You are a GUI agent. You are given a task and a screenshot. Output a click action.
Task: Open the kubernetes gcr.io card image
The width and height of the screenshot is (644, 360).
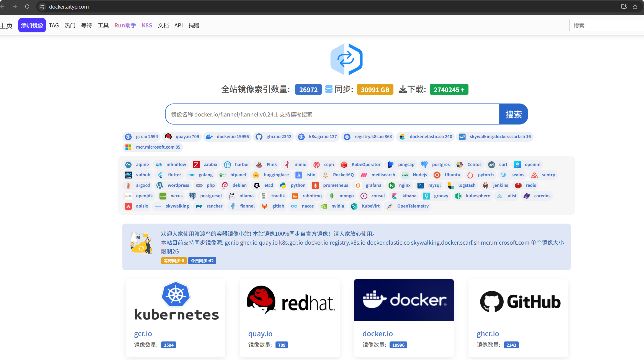click(x=176, y=300)
